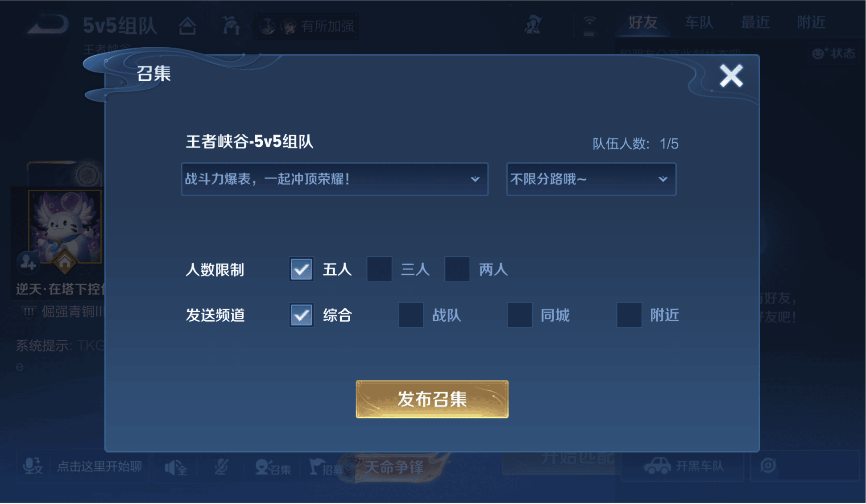Enable the 战队 channel checkbox

point(411,315)
